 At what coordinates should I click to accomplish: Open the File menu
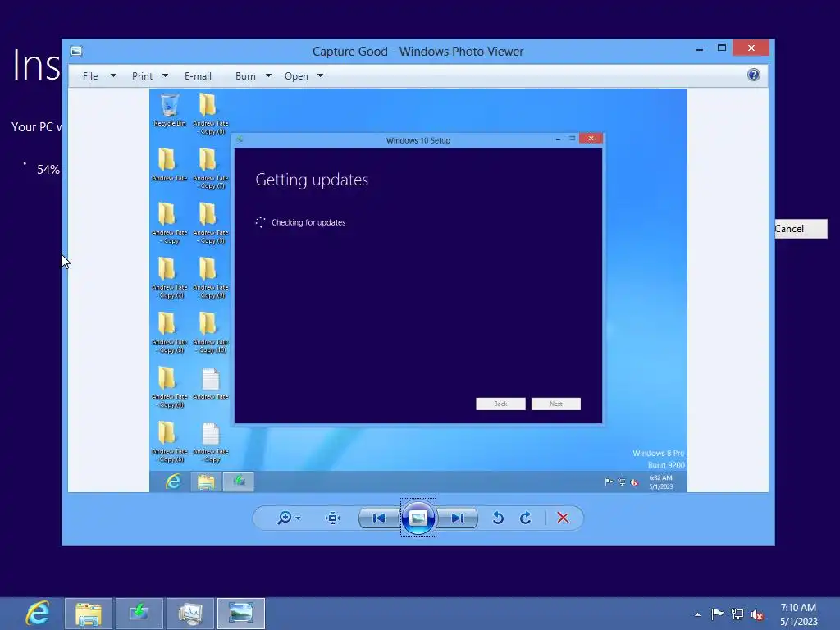90,76
